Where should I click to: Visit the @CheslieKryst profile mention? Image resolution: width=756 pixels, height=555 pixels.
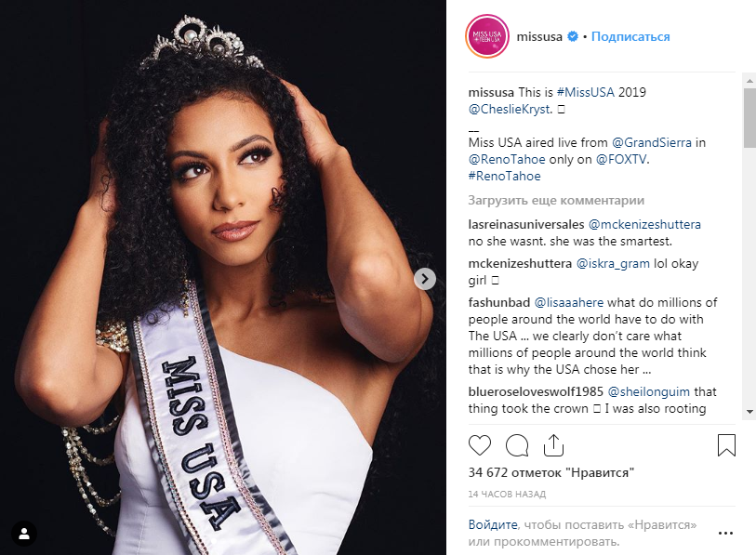(x=511, y=109)
